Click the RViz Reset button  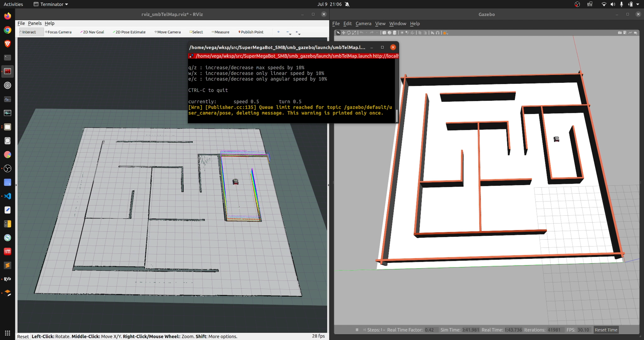coord(23,336)
